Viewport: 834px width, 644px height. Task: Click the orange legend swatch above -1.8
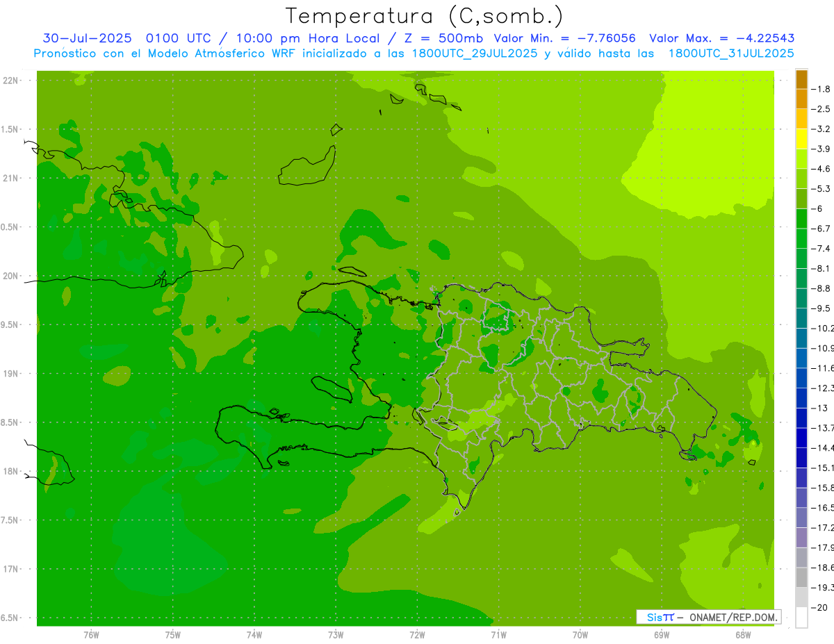[801, 79]
